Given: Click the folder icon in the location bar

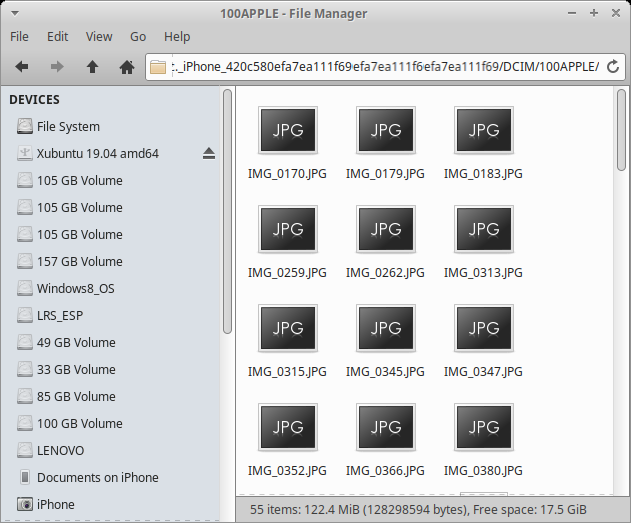Looking at the screenshot, I should (158, 67).
